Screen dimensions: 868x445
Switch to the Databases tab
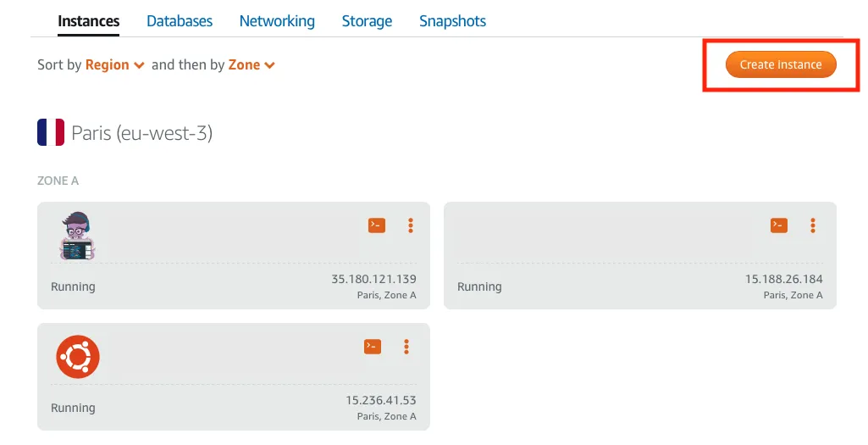click(x=180, y=21)
